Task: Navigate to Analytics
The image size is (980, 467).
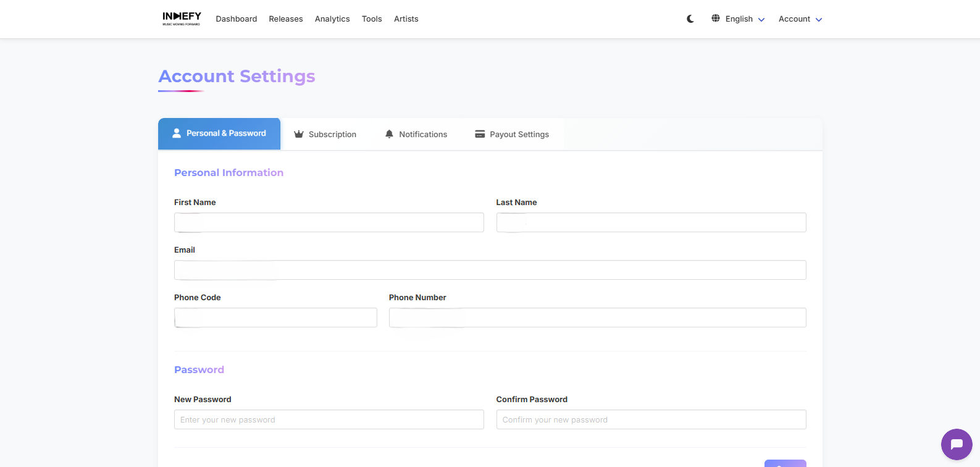Action: coord(332,19)
